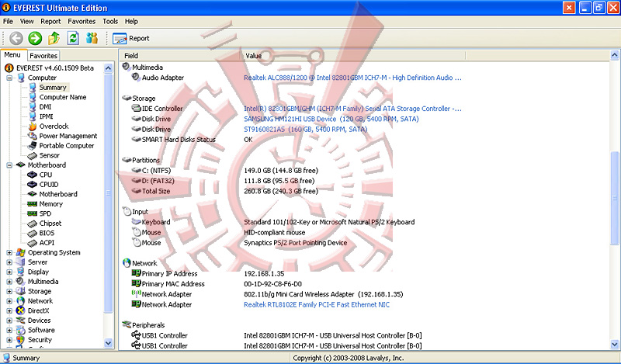This screenshot has height=364, width=621.
Task: Click the Memory module icon
Action: pos(33,204)
